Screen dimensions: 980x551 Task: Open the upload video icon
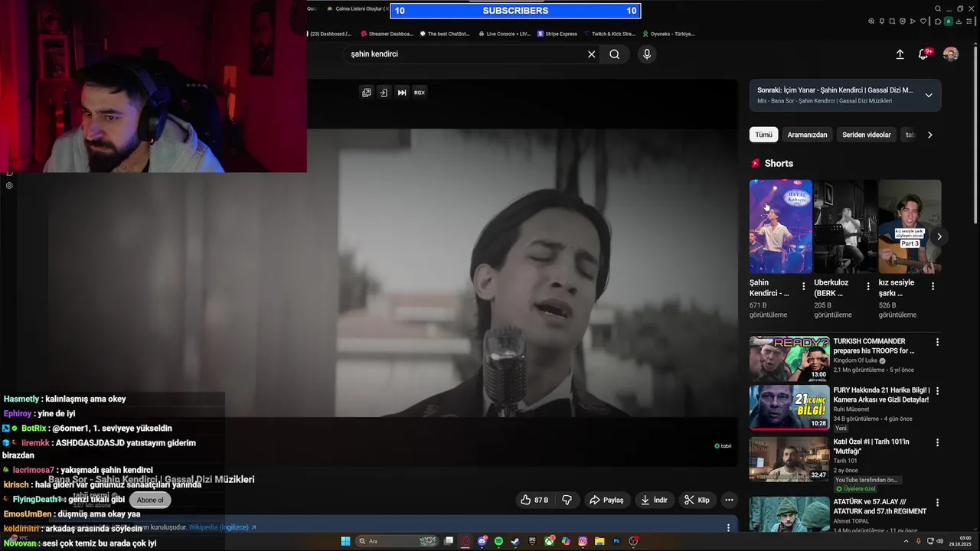[900, 54]
